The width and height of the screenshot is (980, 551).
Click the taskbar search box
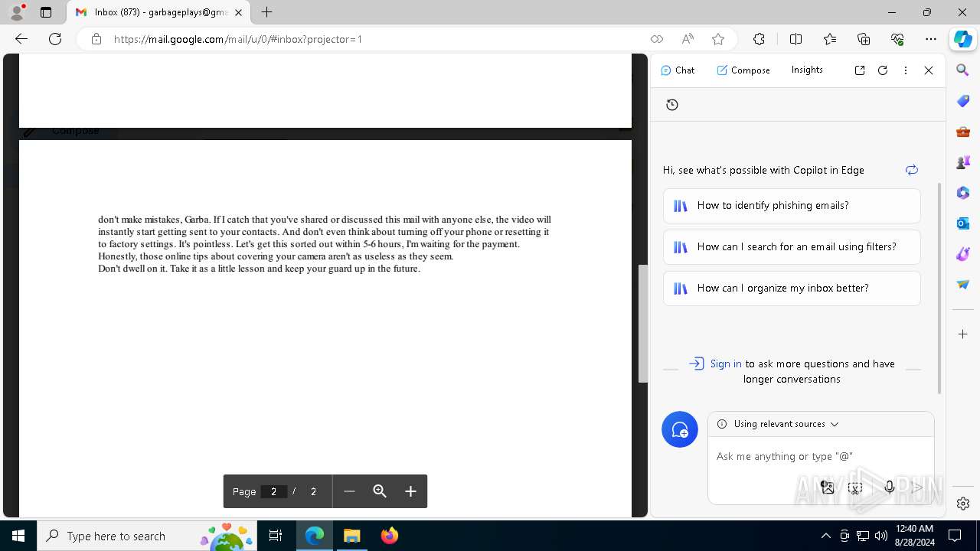pos(148,536)
